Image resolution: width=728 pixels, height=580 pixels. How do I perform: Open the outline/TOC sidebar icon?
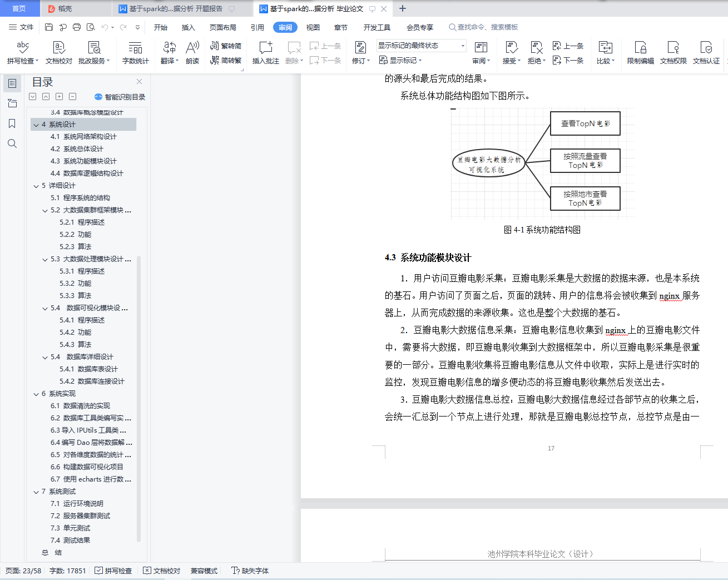click(12, 83)
